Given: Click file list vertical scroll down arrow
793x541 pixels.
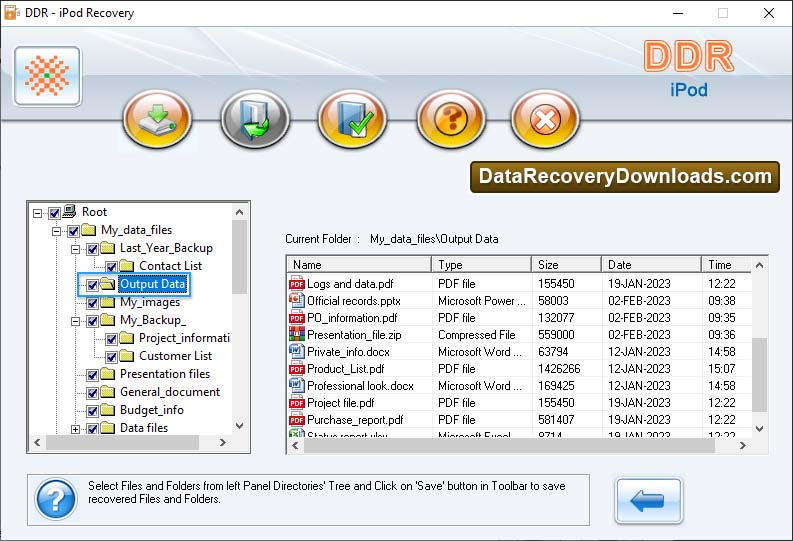Looking at the screenshot, I should (x=759, y=429).
